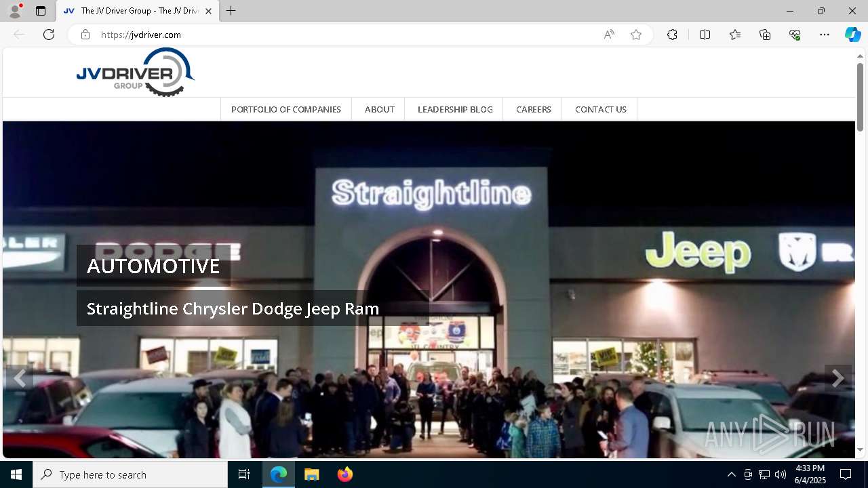The image size is (868, 488).
Task: Refresh the current page
Action: pos(49,35)
